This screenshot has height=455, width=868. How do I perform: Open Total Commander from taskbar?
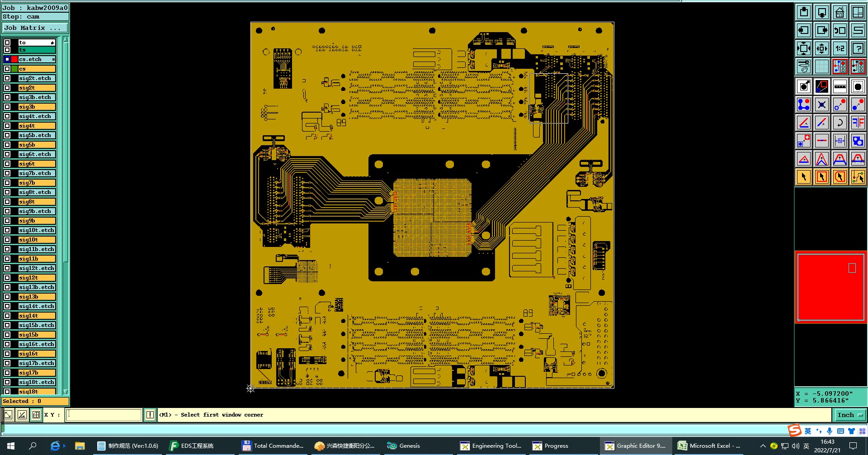click(x=273, y=446)
